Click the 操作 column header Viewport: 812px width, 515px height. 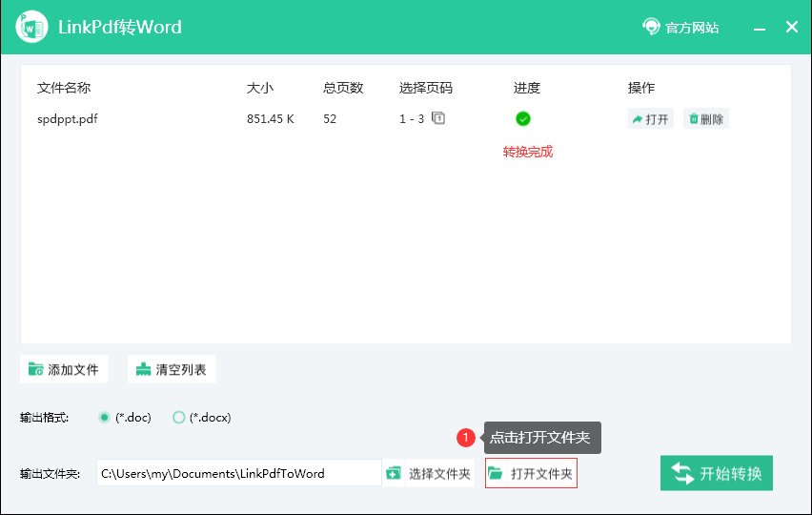(641, 88)
